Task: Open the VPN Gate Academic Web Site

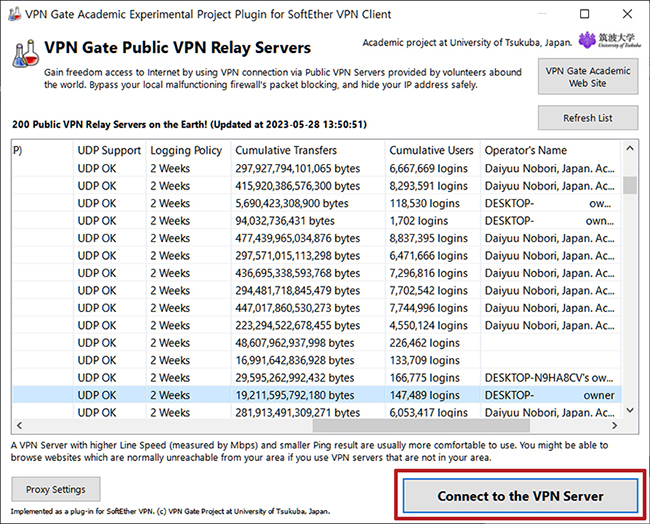Action: (588, 77)
